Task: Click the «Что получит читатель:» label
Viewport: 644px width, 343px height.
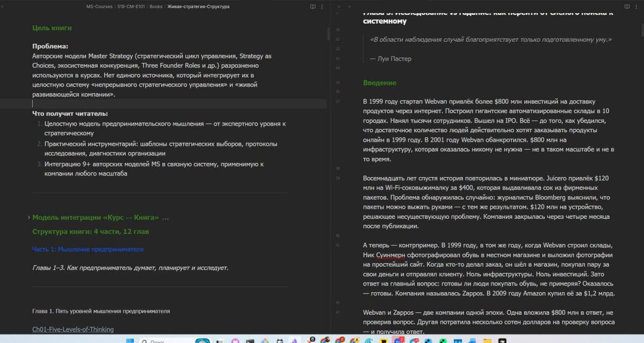Action: point(70,113)
